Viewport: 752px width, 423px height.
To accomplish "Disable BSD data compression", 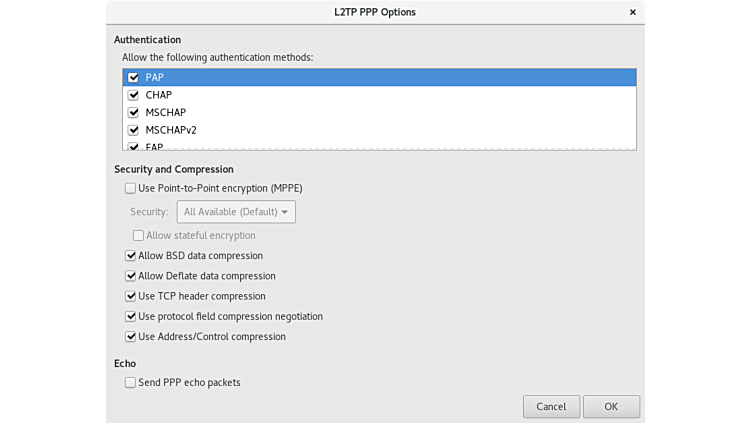I will 130,256.
